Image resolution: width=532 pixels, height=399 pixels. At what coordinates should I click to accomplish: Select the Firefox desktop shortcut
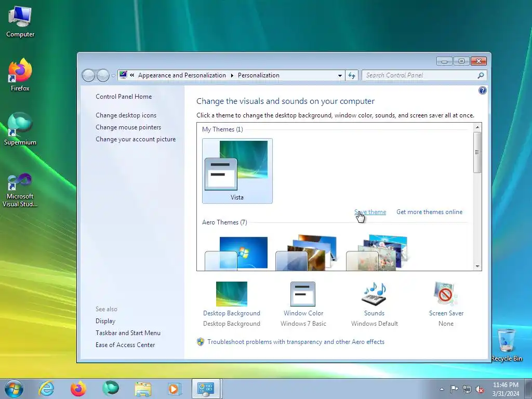[20, 75]
